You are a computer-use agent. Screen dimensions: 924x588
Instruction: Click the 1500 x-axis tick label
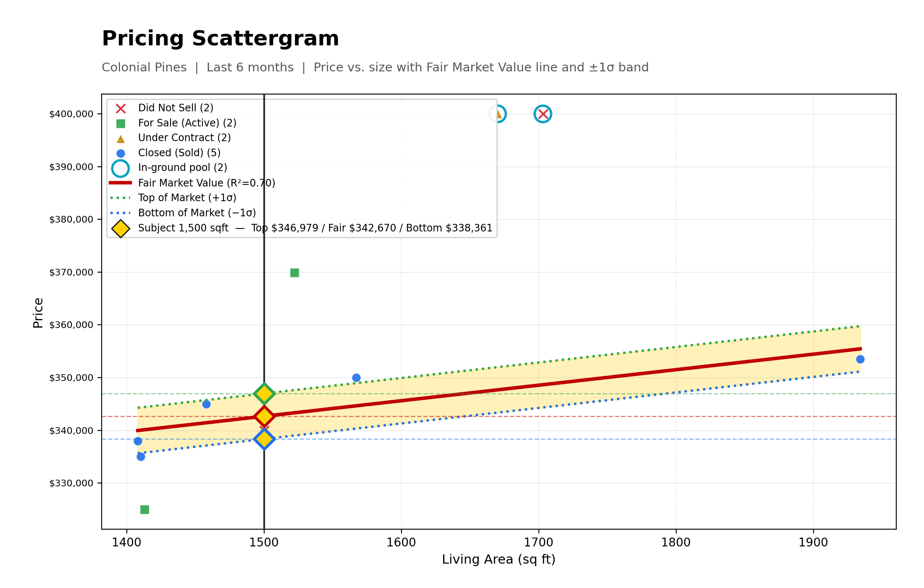[264, 542]
